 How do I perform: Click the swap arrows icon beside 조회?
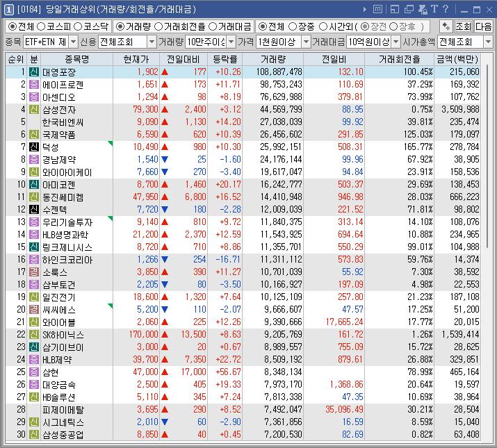[x=446, y=26]
